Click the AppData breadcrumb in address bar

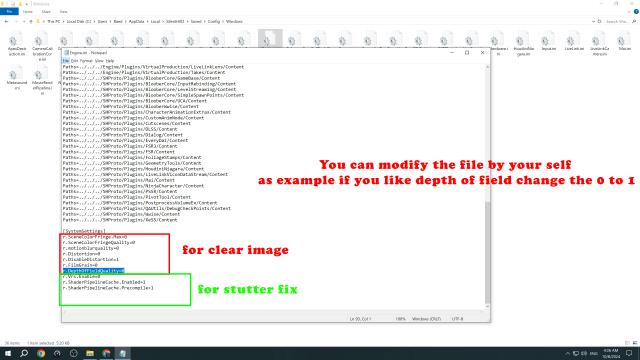pyautogui.click(x=136, y=21)
